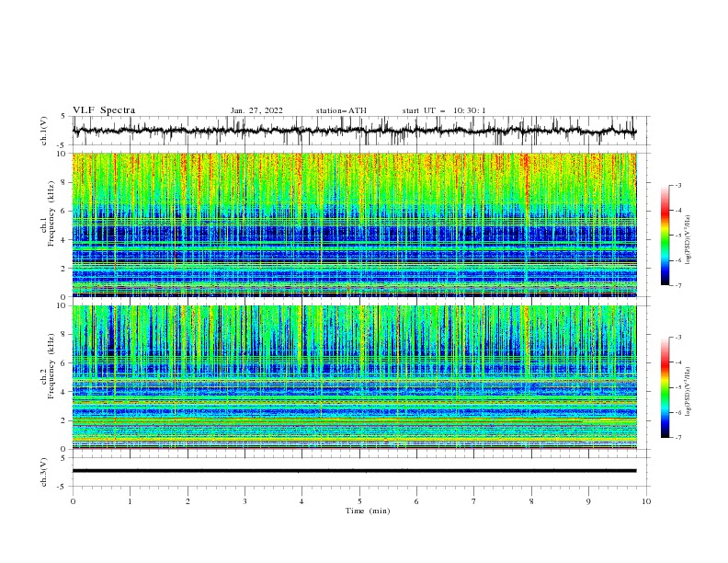The image size is (728, 563).
Task: Click the "0" tick on time axis
Action: (73, 501)
